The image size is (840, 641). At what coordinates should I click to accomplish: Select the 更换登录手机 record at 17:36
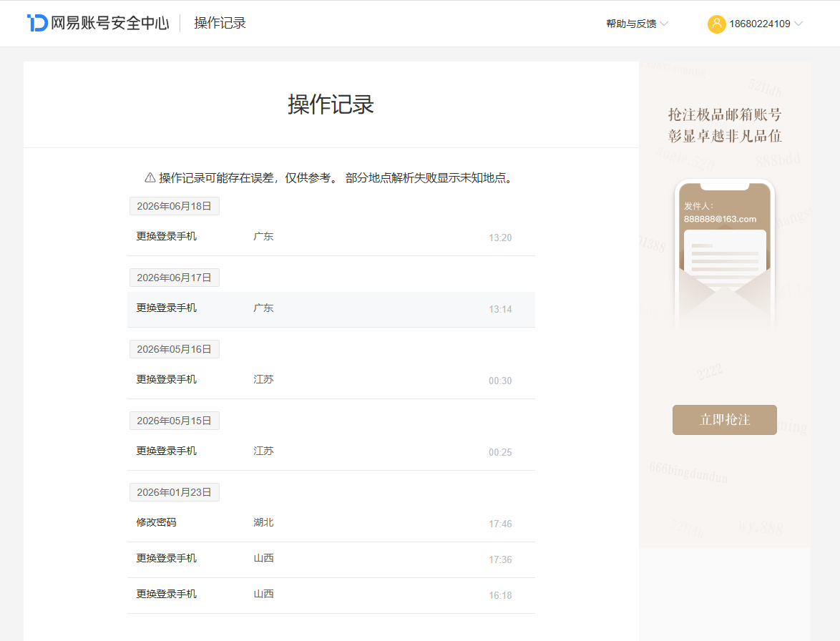pyautogui.click(x=331, y=559)
